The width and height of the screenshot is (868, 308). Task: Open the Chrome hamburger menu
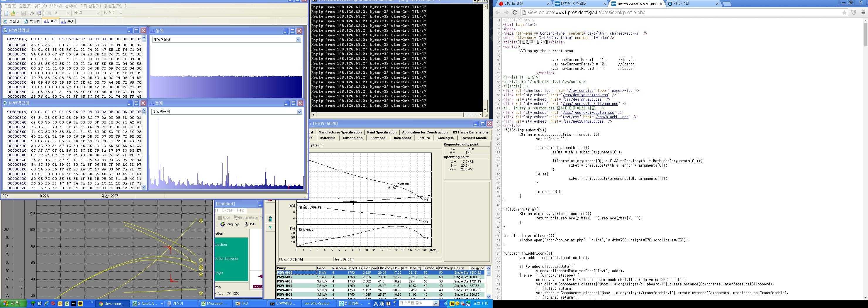click(863, 13)
